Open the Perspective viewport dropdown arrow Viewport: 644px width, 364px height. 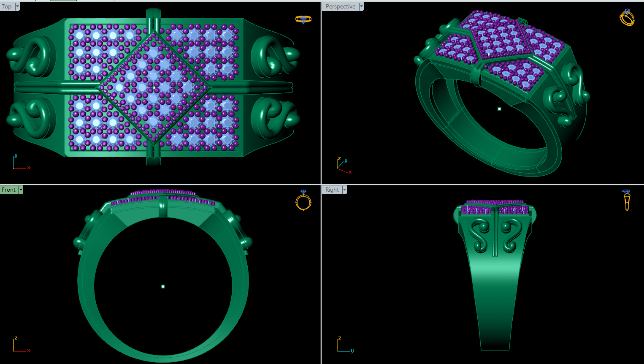(361, 6)
